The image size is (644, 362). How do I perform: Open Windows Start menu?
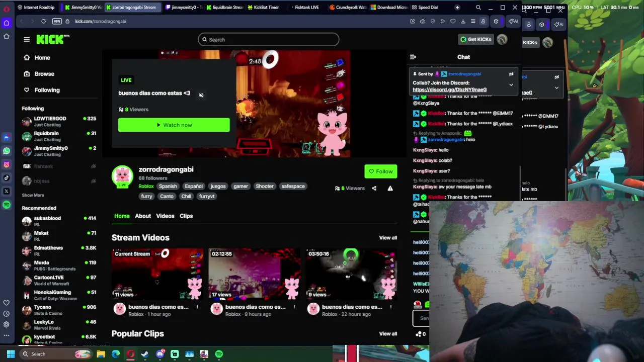click(x=11, y=354)
